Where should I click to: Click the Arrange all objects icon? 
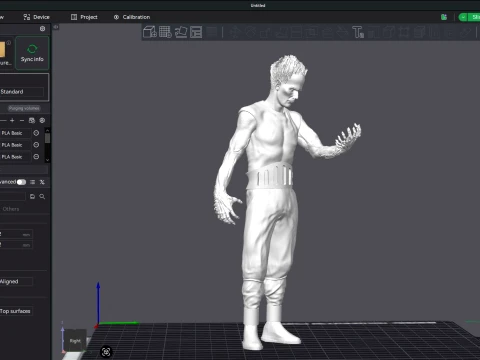pos(196,32)
